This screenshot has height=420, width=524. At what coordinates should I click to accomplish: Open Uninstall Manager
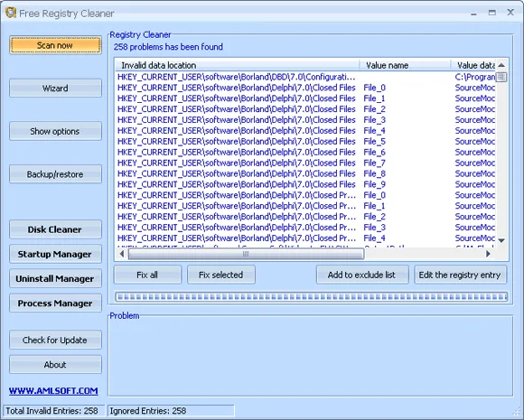pyautogui.click(x=55, y=279)
